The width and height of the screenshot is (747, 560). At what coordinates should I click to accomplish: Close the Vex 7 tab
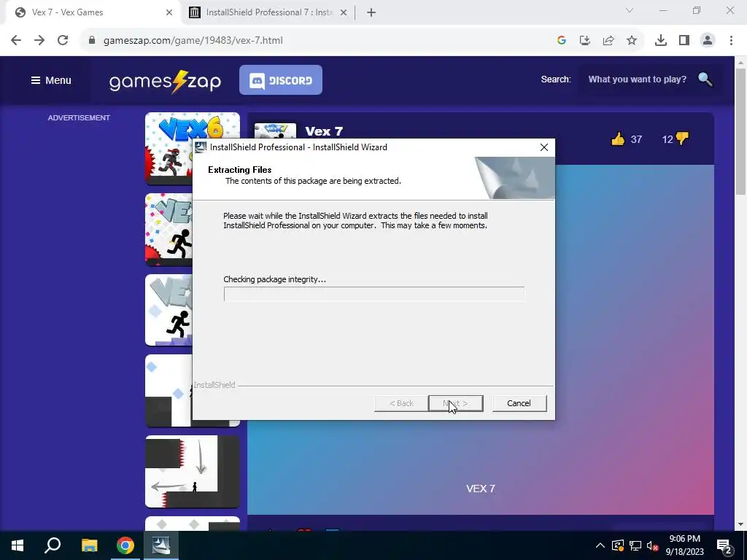(169, 12)
